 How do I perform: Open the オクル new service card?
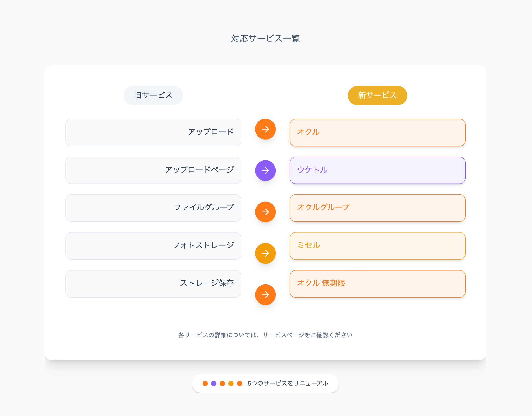click(x=377, y=132)
